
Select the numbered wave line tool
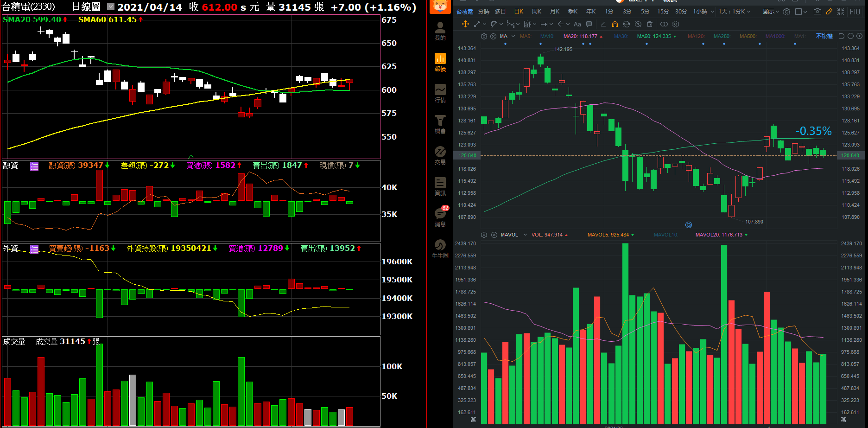pyautogui.click(x=511, y=24)
